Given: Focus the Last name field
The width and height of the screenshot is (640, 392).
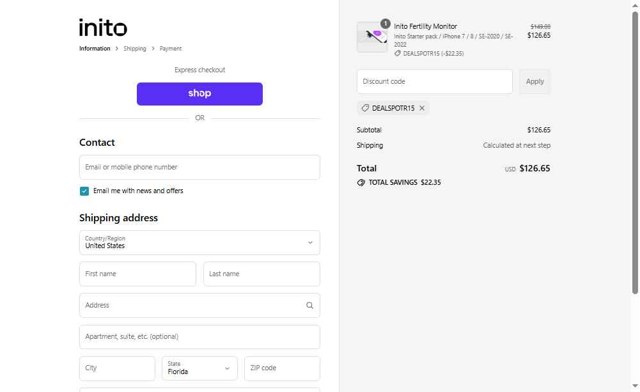Looking at the screenshot, I should pos(262,274).
